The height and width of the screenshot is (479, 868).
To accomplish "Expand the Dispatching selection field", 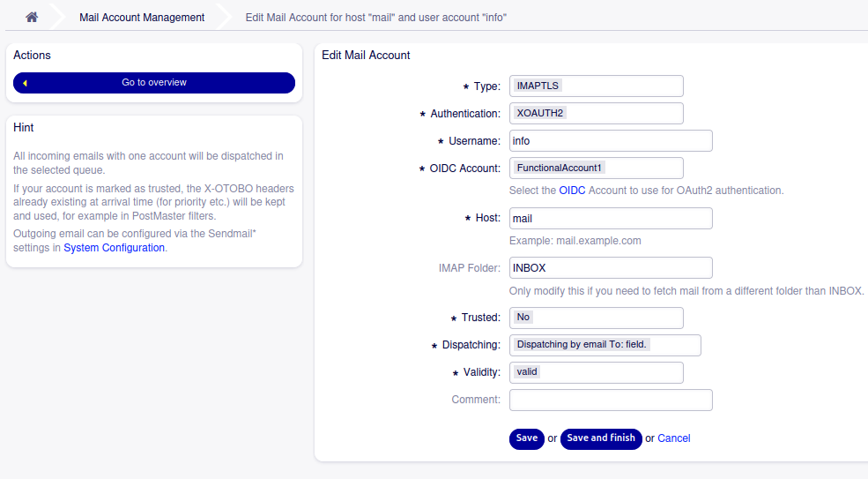I will point(605,345).
